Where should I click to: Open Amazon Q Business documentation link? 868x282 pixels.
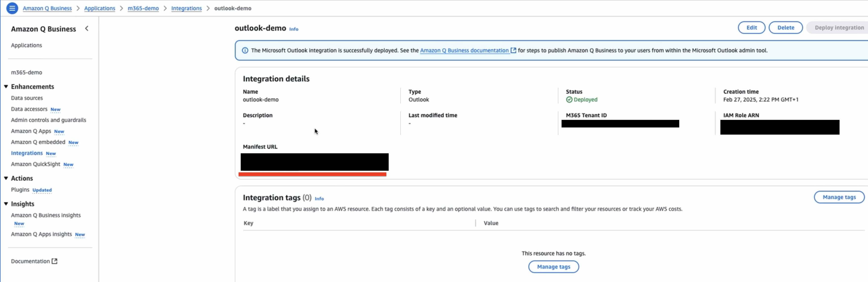click(464, 50)
